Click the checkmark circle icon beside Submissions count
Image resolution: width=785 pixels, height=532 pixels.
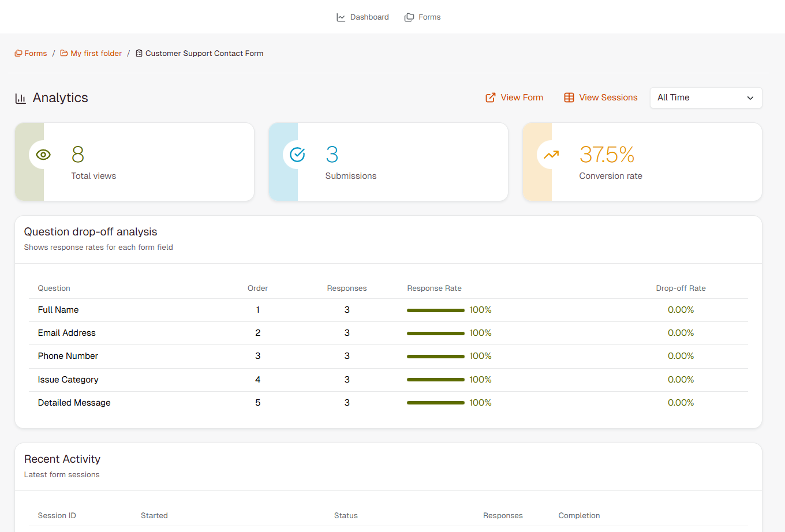point(297,155)
